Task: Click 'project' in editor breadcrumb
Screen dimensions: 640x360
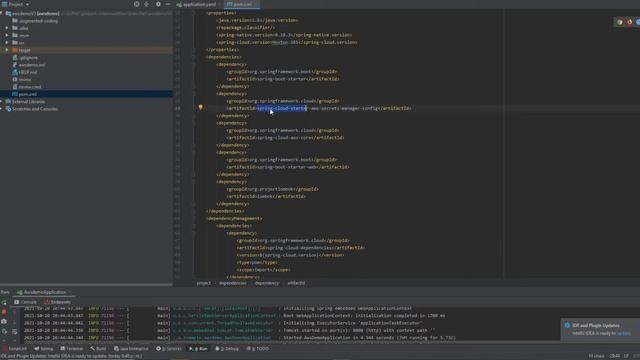Action: tap(204, 283)
